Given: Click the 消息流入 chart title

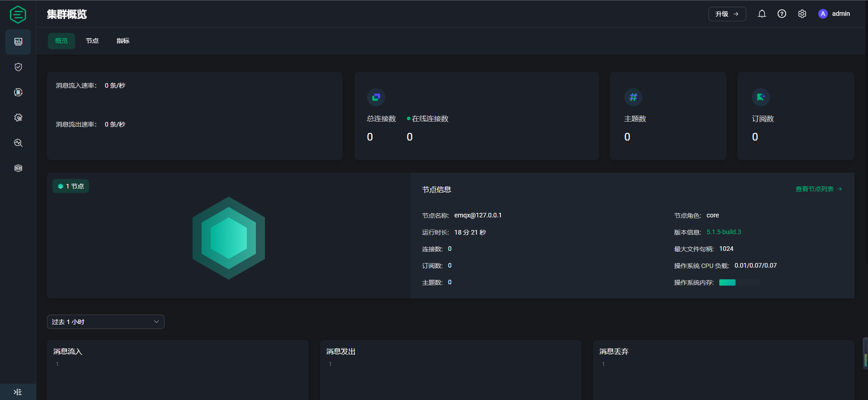Looking at the screenshot, I should click(x=68, y=351).
